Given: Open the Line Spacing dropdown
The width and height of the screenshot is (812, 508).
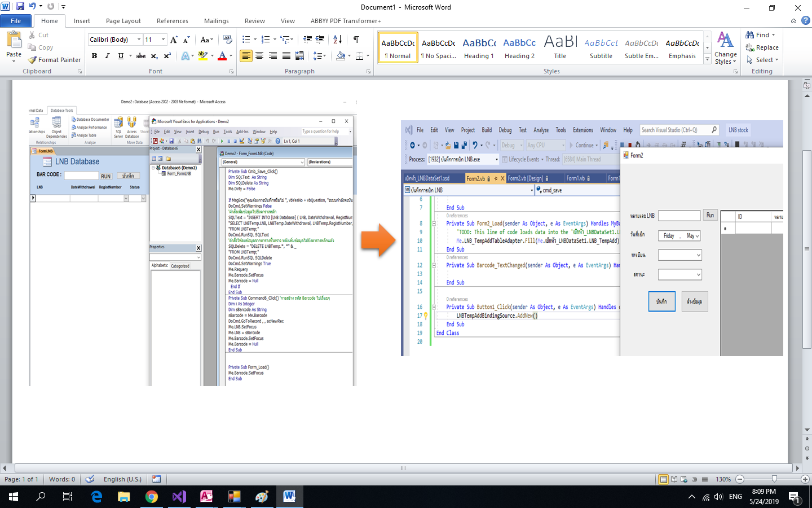Looking at the screenshot, I should 320,56.
